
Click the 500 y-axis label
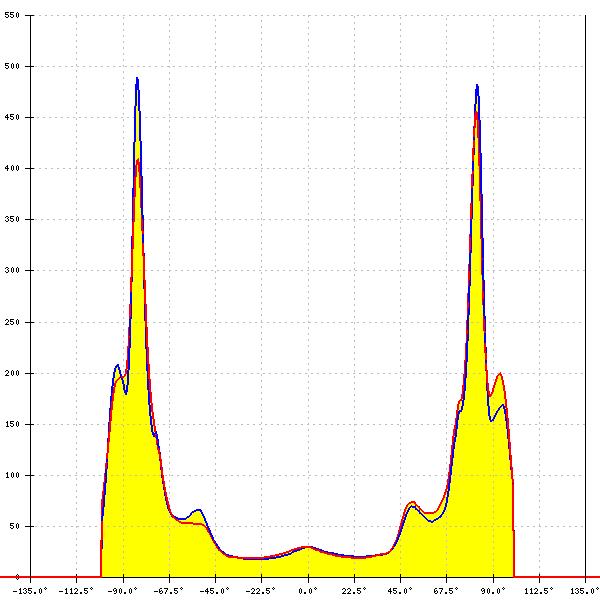point(12,67)
